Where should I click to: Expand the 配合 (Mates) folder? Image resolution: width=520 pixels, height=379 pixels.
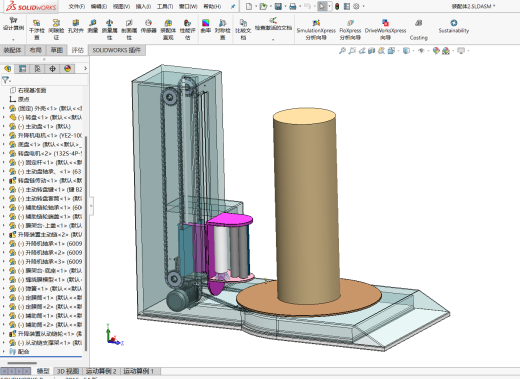click(x=4, y=351)
